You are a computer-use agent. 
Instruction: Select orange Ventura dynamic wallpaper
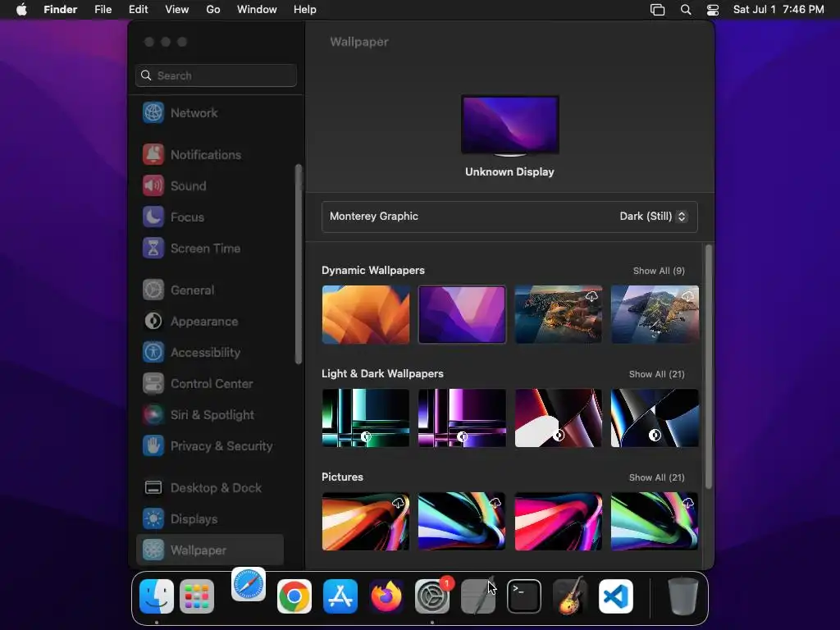point(365,314)
